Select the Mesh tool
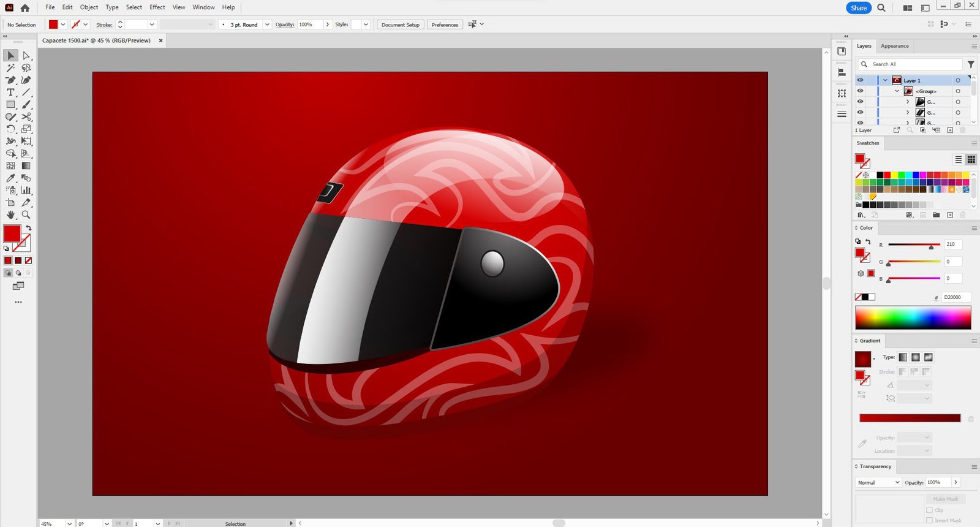 [x=10, y=166]
